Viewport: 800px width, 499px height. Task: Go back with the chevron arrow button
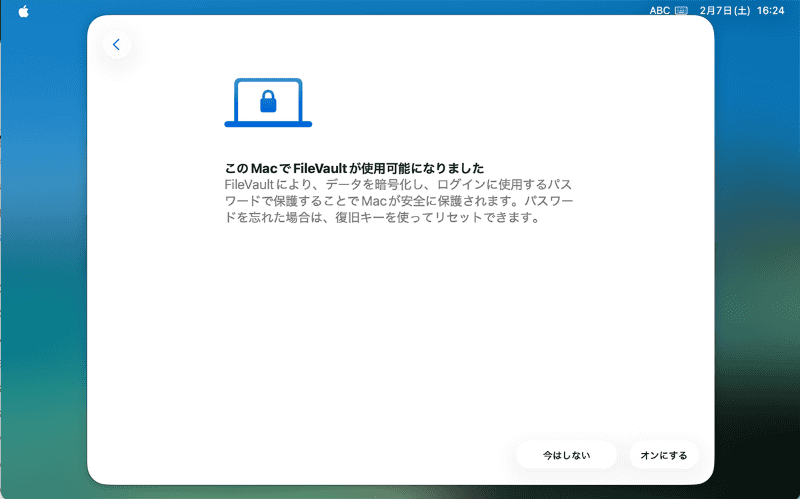(116, 45)
